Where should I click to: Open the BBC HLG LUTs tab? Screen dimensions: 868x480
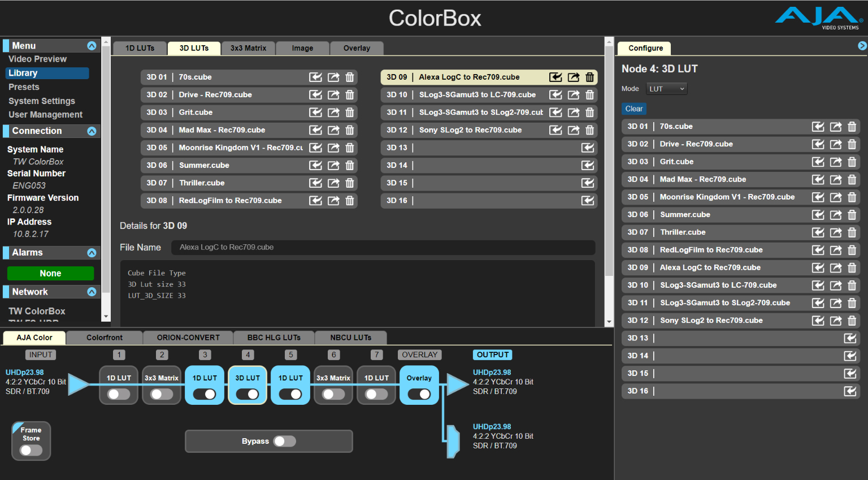point(274,338)
